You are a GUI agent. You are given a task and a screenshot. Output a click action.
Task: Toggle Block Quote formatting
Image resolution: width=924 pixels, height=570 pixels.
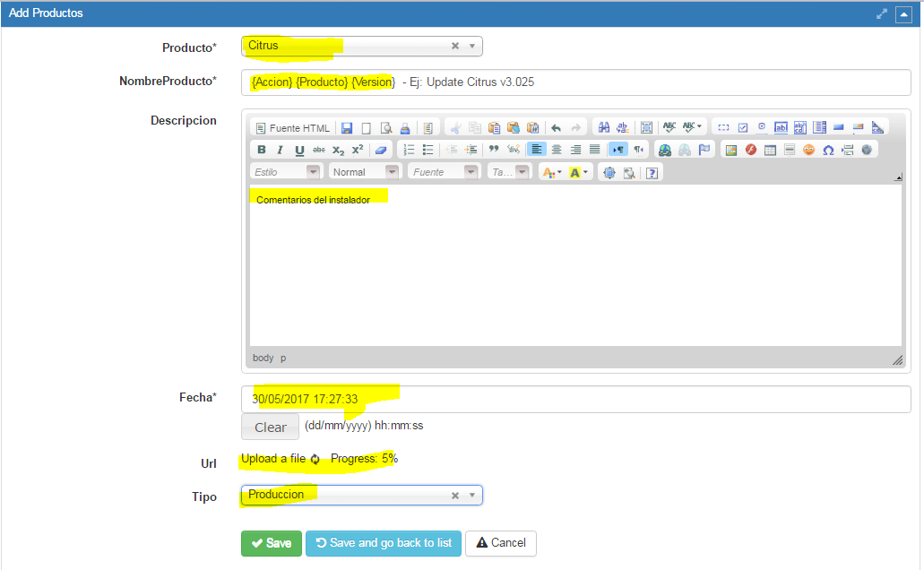494,150
